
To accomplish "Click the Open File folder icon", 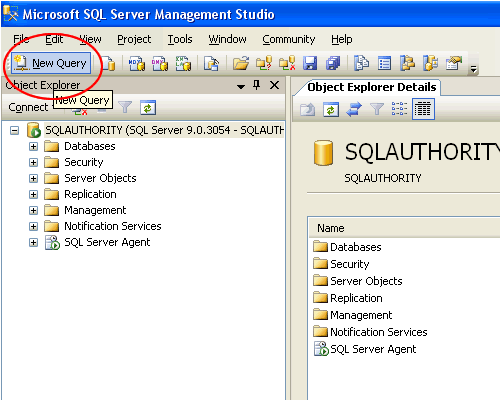I will [x=241, y=63].
